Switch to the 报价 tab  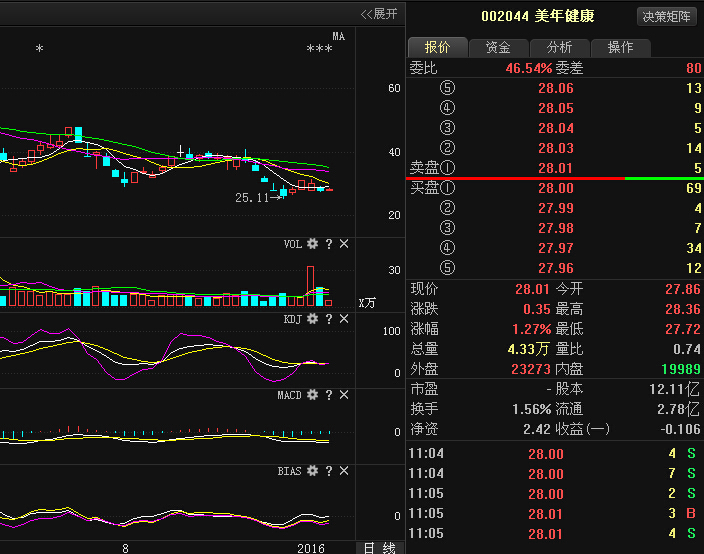click(x=437, y=47)
